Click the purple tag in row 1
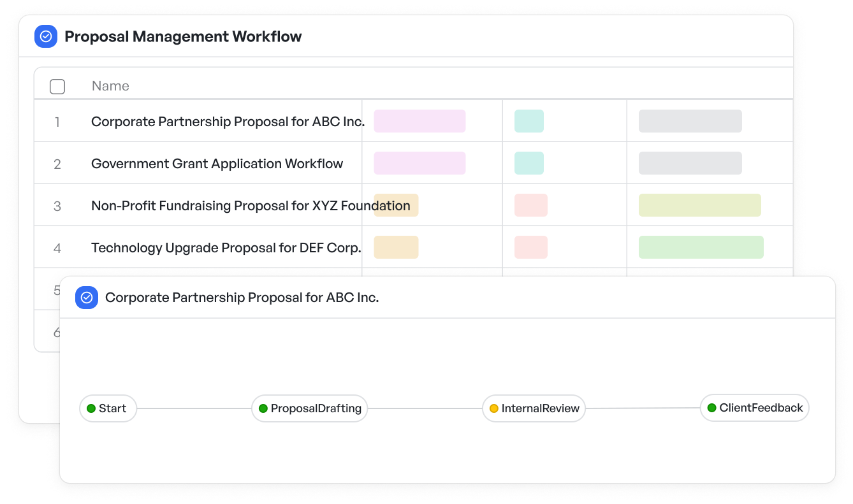 click(419, 121)
